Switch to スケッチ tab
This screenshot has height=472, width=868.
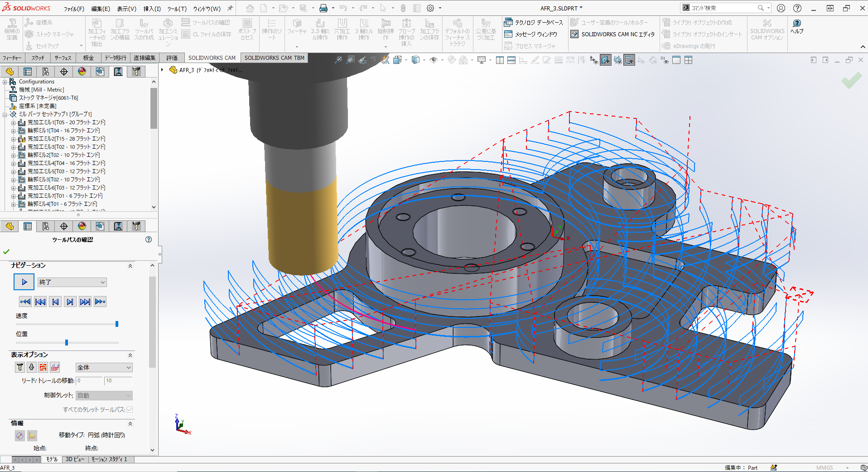pyautogui.click(x=38, y=58)
